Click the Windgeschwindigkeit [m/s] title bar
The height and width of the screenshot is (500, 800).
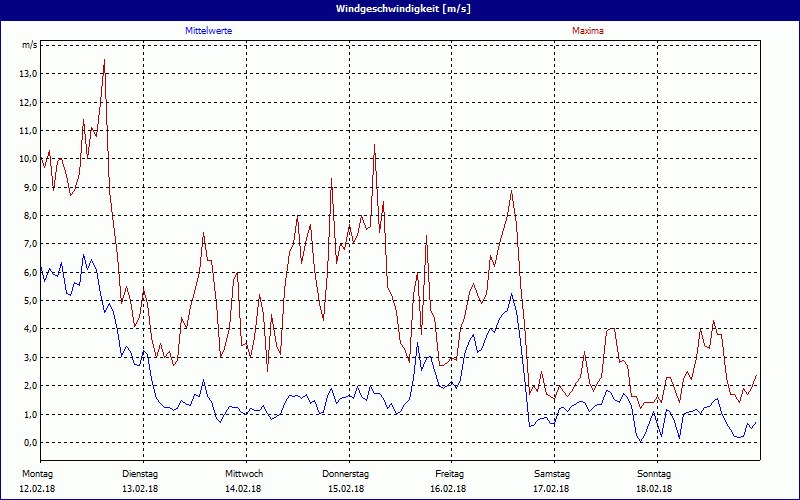(400, 8)
